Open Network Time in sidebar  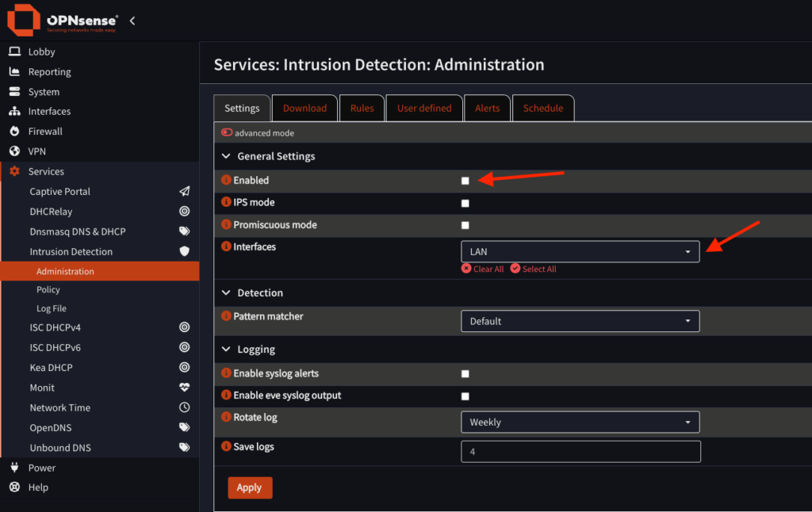pos(60,407)
